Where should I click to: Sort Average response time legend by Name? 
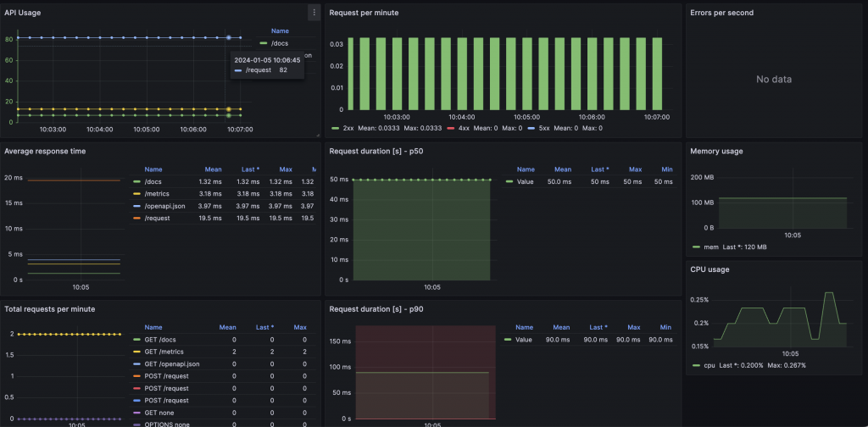pos(153,169)
